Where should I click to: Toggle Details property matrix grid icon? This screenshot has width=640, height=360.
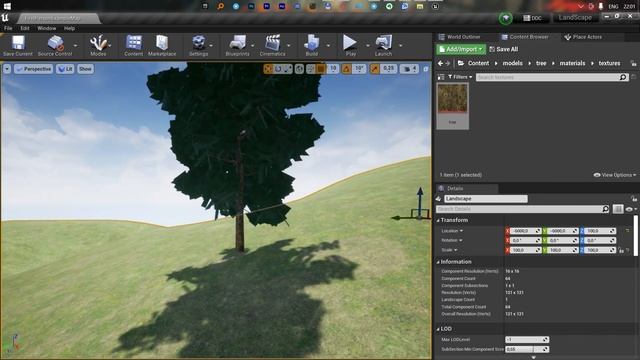pos(618,209)
